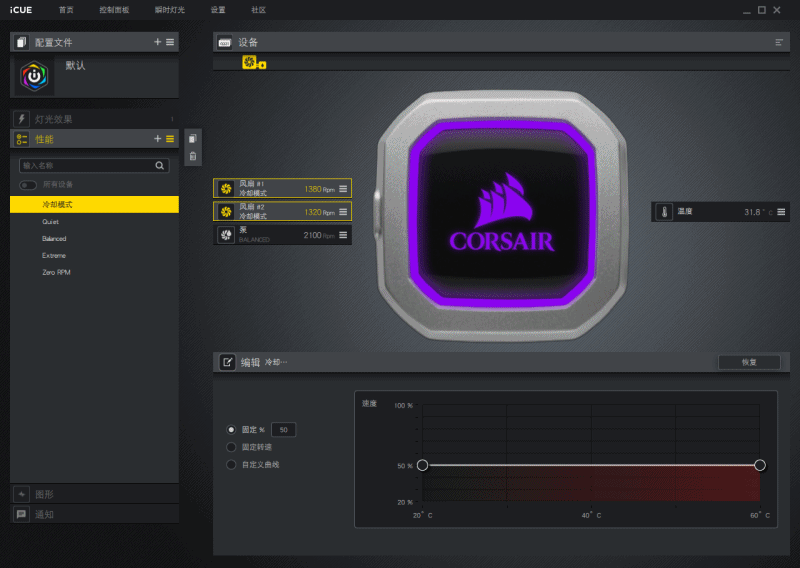800x568 pixels.
Task: Open the 设置 settings menu
Action: point(218,10)
